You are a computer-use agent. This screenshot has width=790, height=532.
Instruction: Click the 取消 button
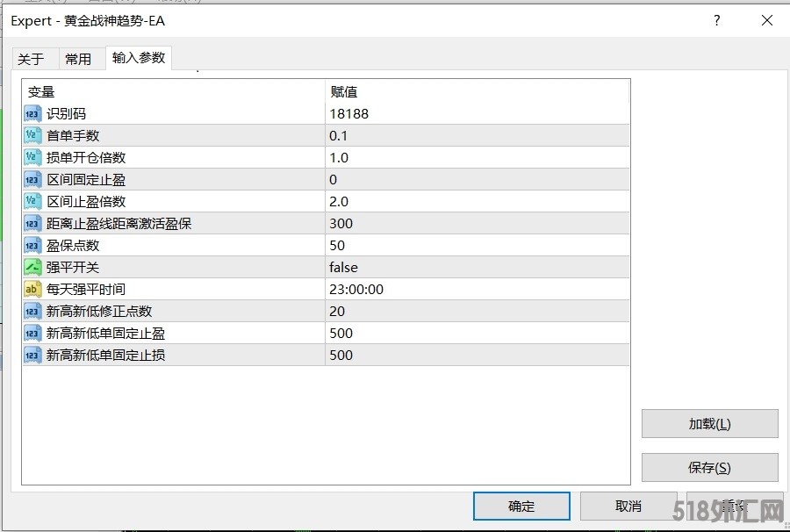point(628,506)
